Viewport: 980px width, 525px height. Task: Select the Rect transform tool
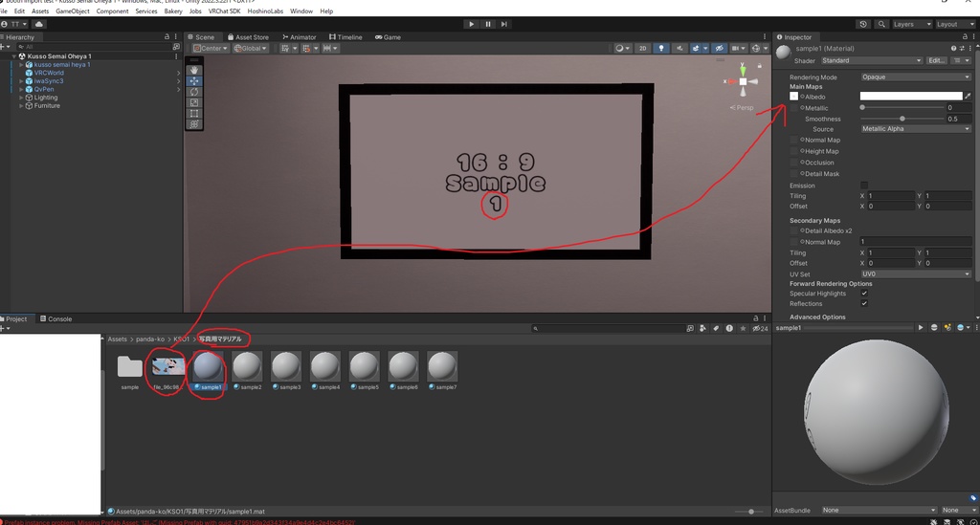tap(194, 113)
